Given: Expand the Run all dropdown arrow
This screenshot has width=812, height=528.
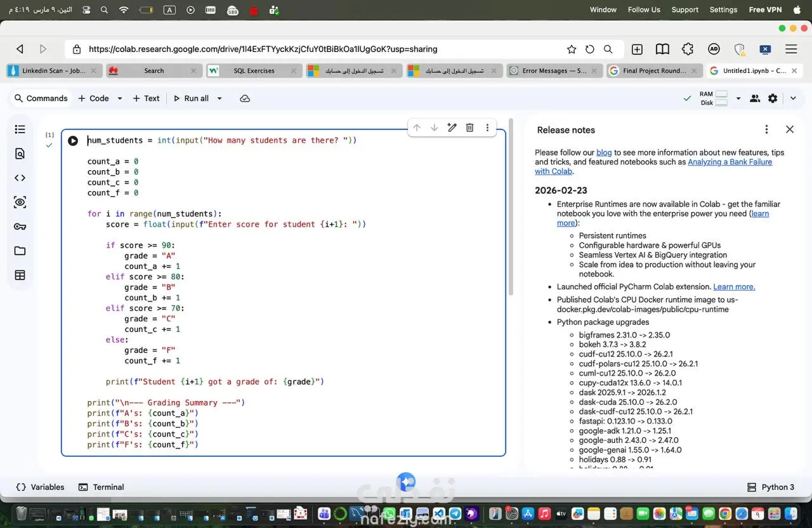Looking at the screenshot, I should tap(219, 98).
